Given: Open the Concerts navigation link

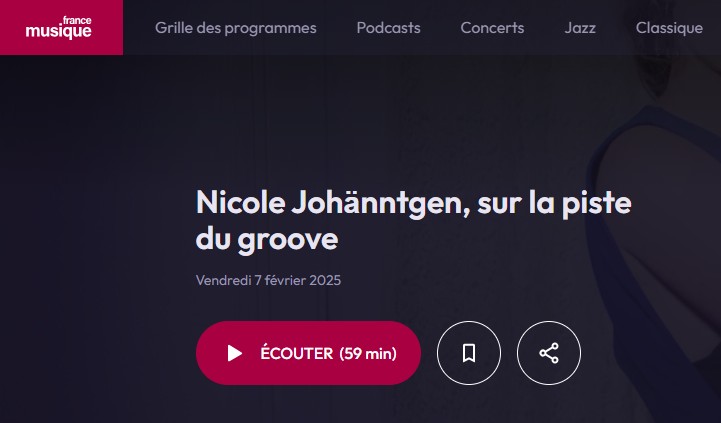Looking at the screenshot, I should click(492, 28).
